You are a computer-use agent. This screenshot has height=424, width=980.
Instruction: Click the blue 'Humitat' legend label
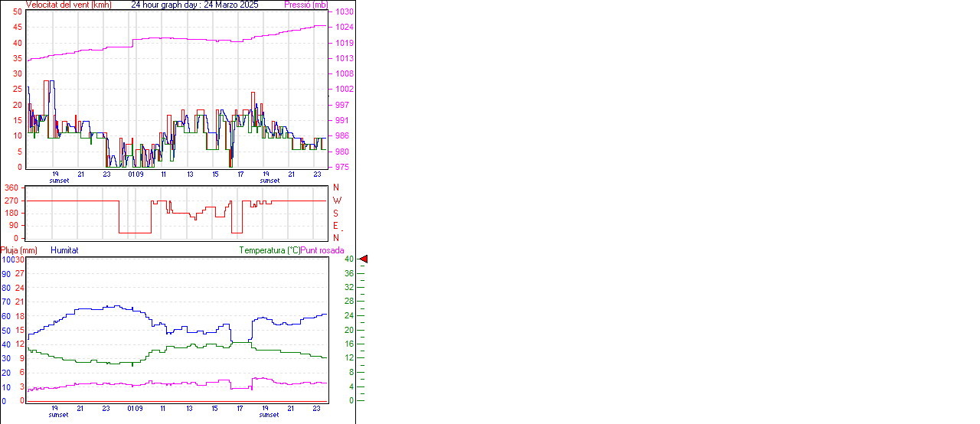pyautogui.click(x=64, y=250)
